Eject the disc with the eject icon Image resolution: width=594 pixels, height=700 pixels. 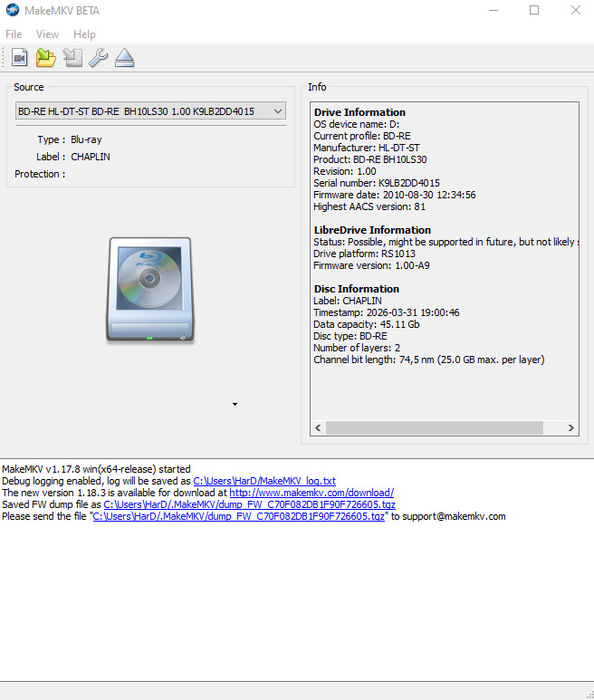(125, 58)
